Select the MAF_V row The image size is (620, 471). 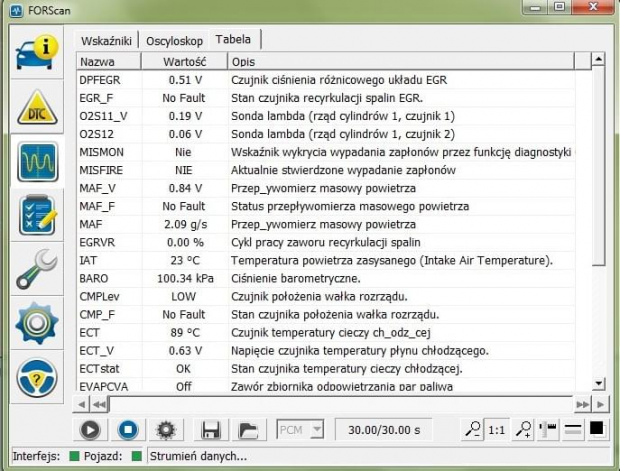(x=326, y=188)
